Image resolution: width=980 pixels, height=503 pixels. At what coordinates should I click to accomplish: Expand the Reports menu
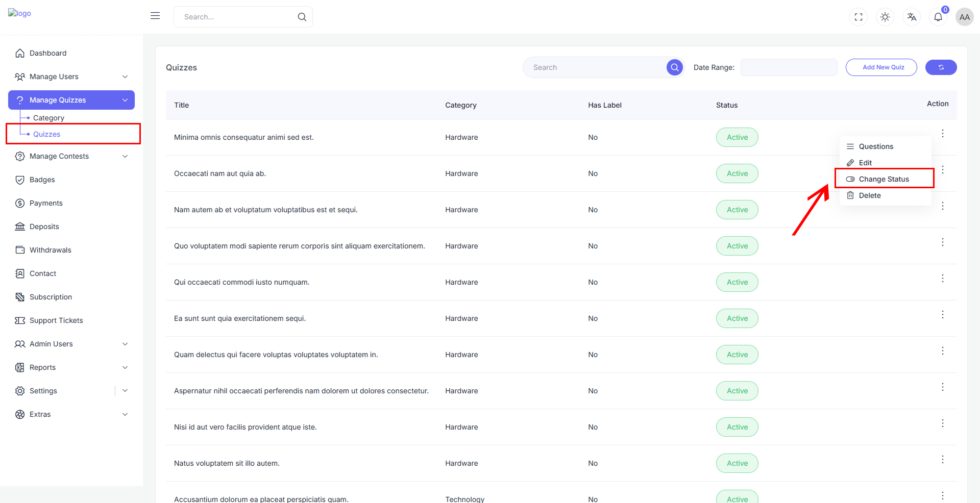tap(71, 367)
